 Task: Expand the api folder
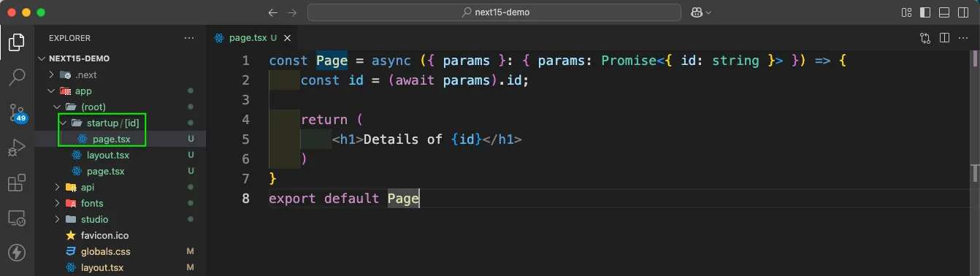[120, 187]
